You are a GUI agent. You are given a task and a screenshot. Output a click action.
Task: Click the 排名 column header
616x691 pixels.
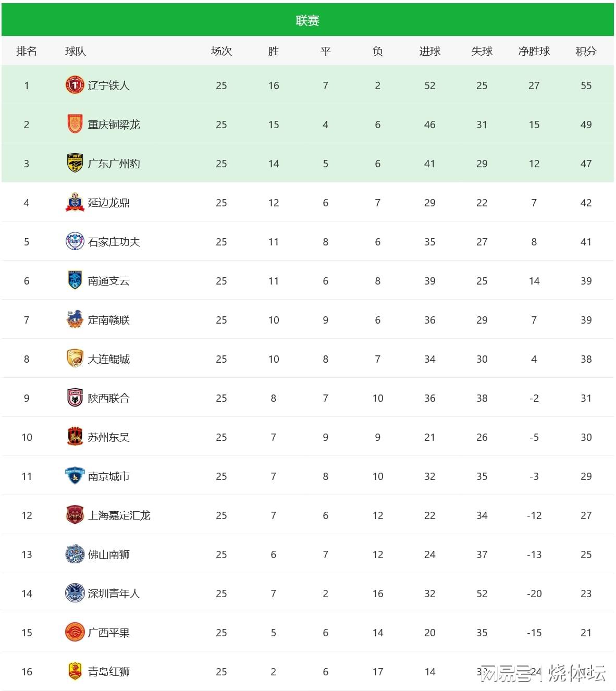coord(27,51)
